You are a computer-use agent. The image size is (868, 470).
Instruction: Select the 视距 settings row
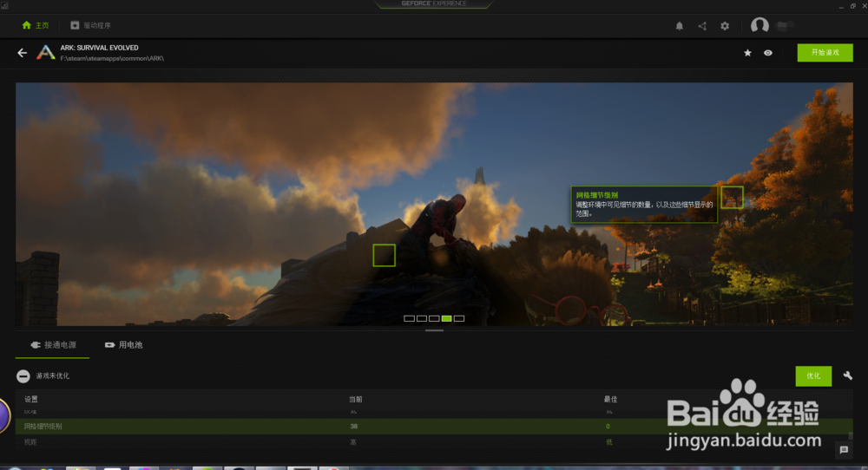434,442
